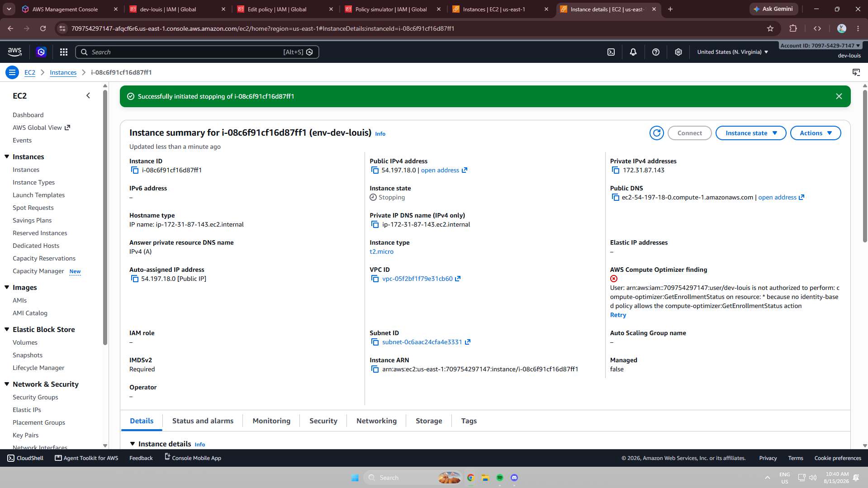Refresh the instance summary
The height and width of the screenshot is (488, 868).
657,133
